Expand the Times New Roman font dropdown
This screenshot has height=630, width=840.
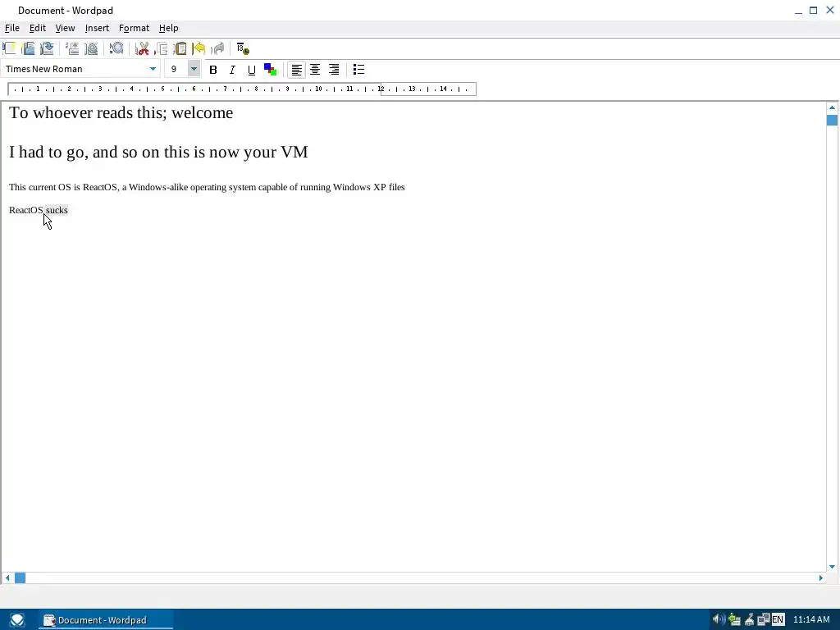153,69
